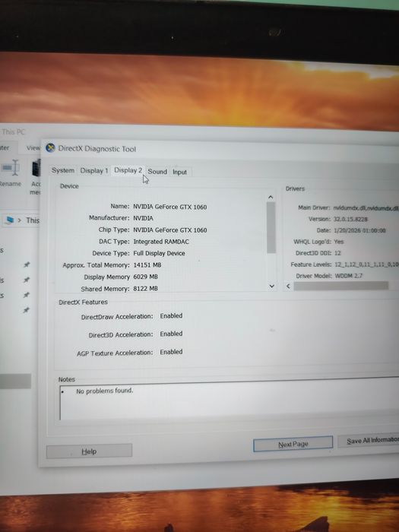
Task: Click the DirectX Diagnostic Tool title icon
Action: tap(51, 148)
